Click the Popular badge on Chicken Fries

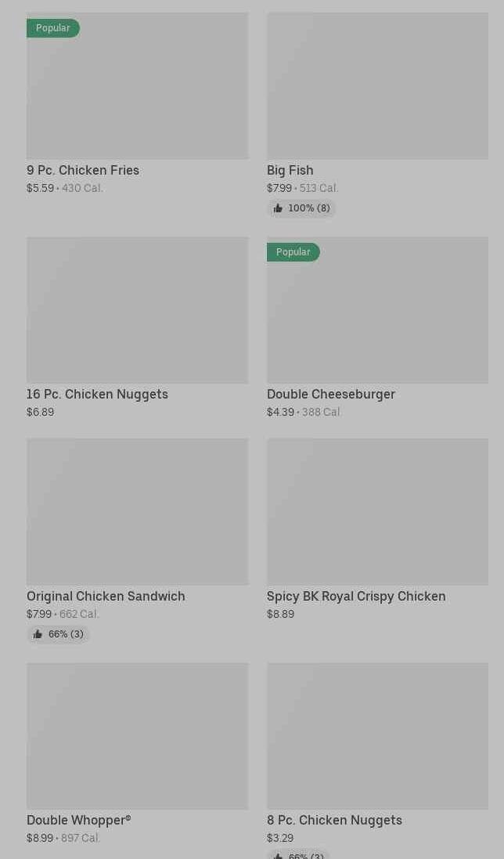(53, 28)
